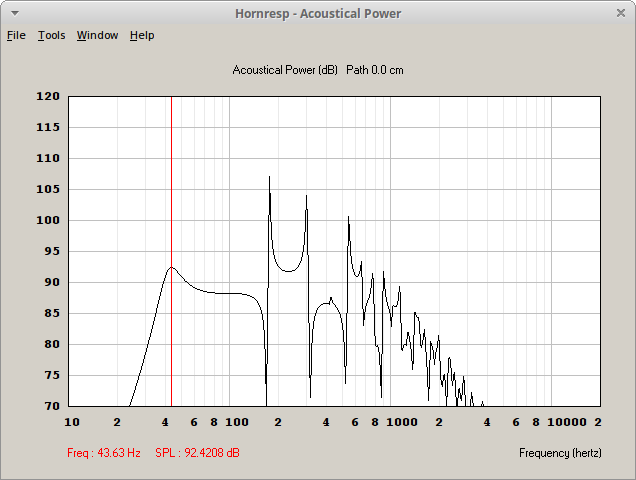Click the 90 label on the dB axis
The width and height of the screenshot is (636, 480).
click(52, 282)
